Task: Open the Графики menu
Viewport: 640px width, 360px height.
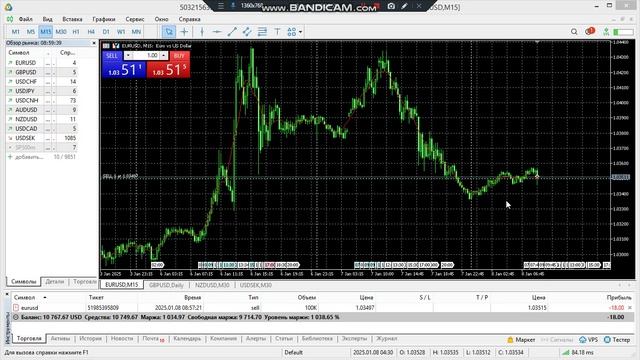Action: tap(104, 19)
